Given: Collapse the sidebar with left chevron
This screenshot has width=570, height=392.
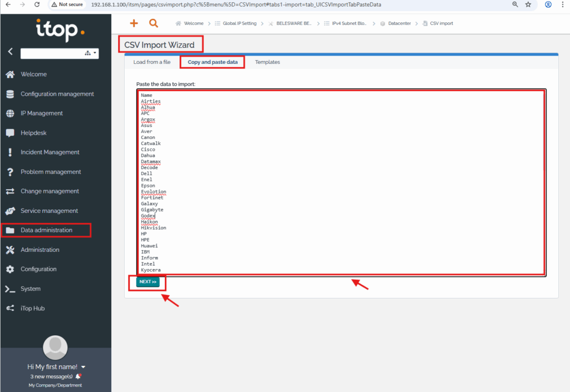Looking at the screenshot, I should pos(10,52).
